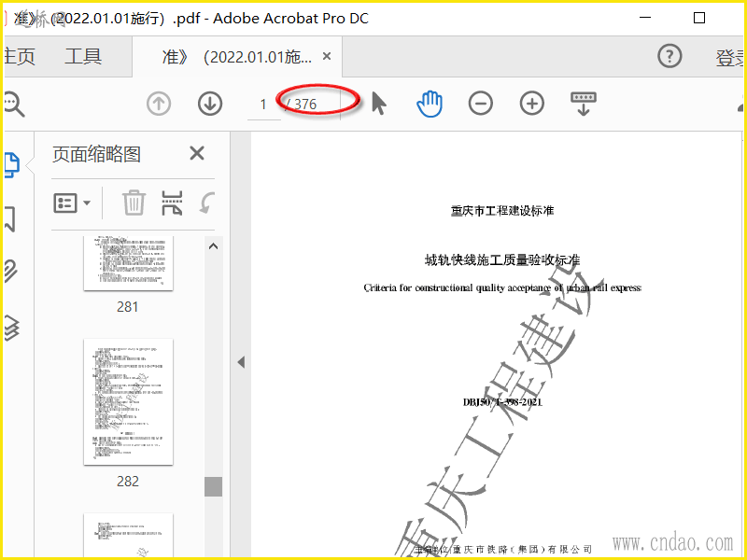Select page 281 thumbnail
Screen dimensions: 747x560
(128, 263)
